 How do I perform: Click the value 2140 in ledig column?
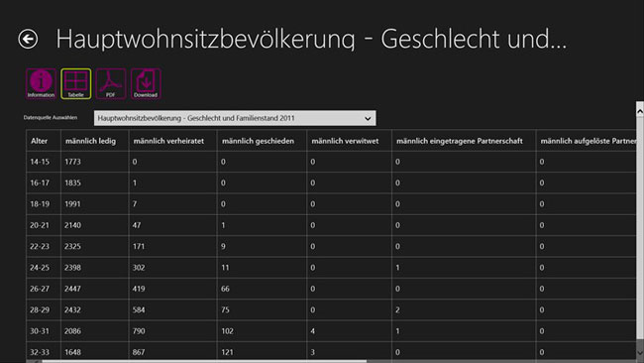click(x=72, y=225)
